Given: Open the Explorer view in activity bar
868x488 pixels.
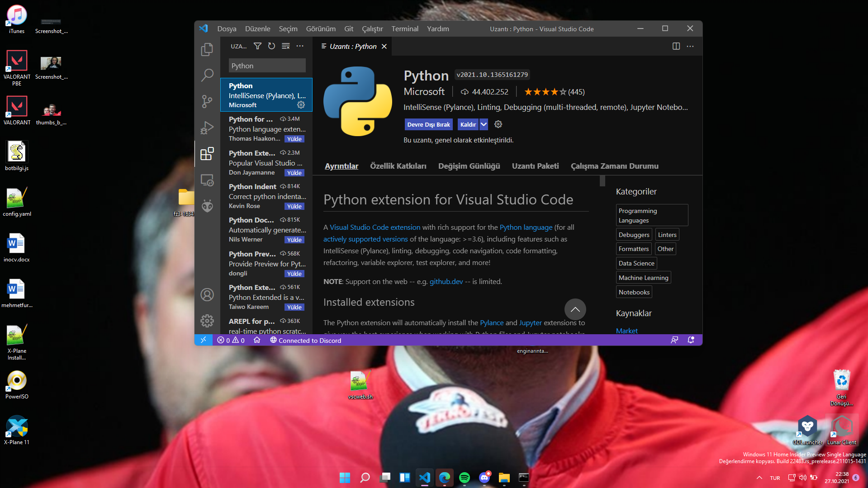Looking at the screenshot, I should 207,49.
